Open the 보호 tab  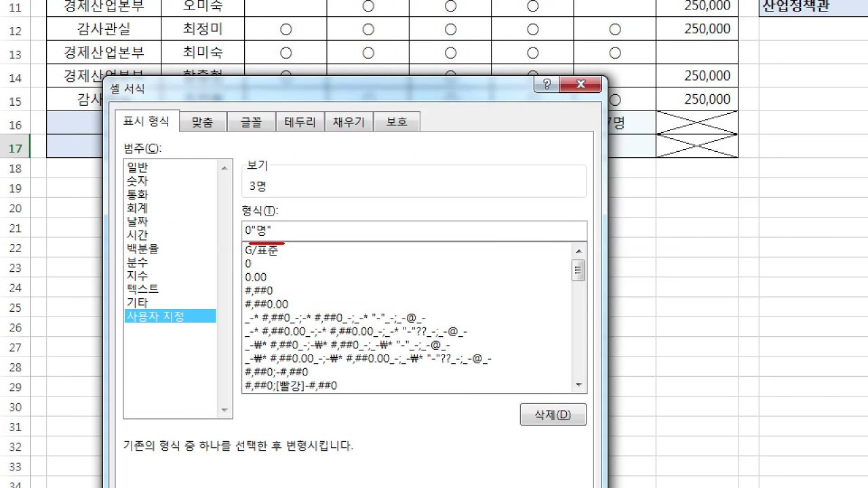click(x=397, y=122)
